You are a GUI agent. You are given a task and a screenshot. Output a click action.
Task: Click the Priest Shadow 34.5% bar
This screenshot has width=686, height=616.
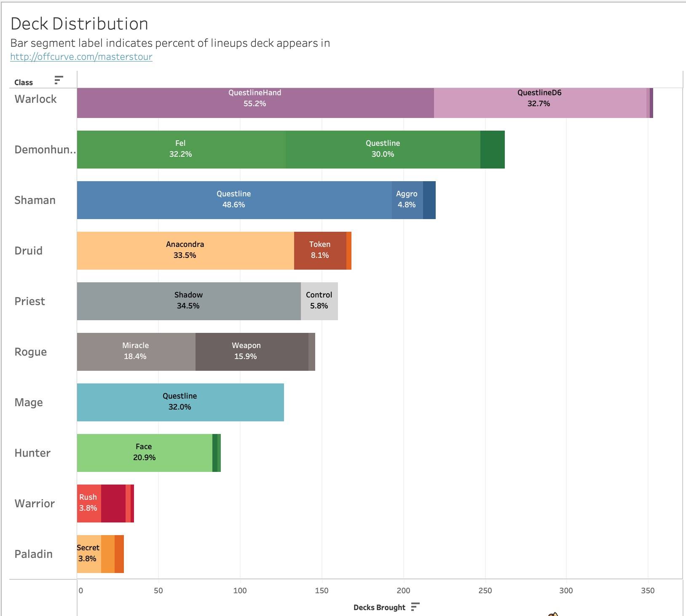[x=188, y=301]
